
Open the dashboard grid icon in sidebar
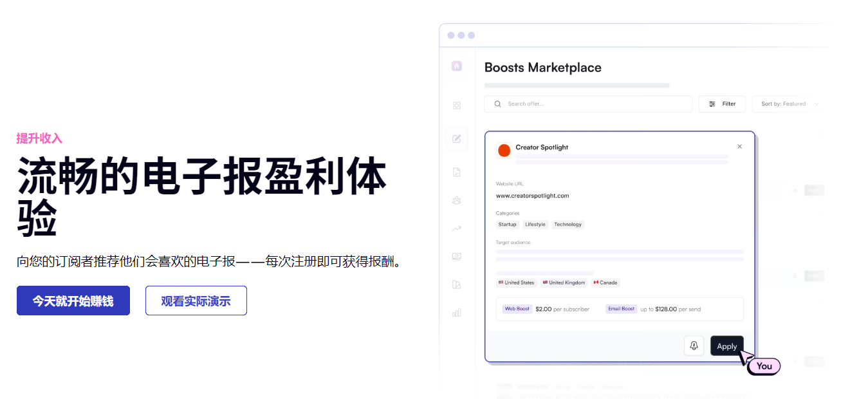coord(457,106)
